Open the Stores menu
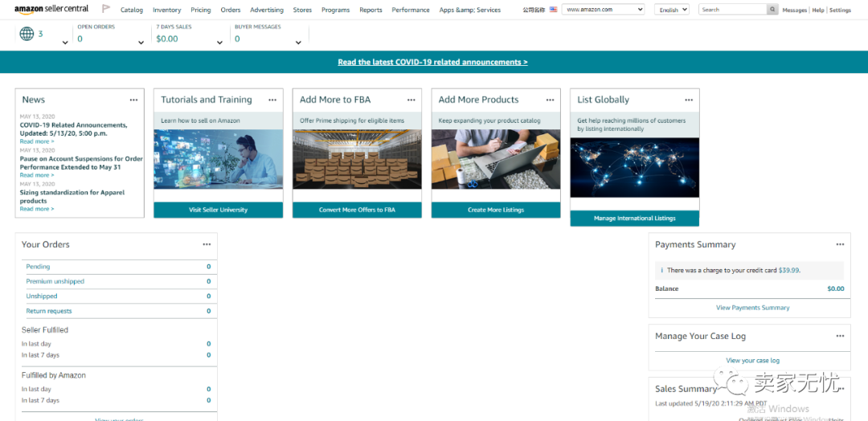This screenshot has height=421, width=868. tap(302, 10)
